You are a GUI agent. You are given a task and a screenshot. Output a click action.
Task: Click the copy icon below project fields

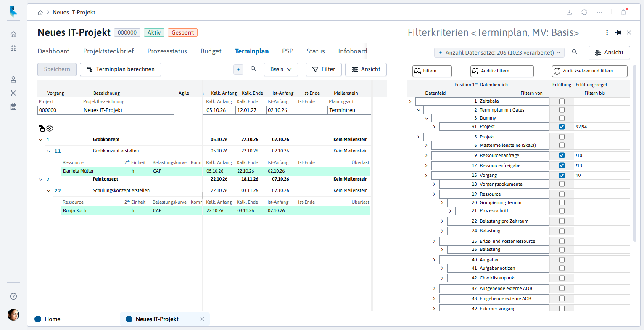tap(41, 128)
